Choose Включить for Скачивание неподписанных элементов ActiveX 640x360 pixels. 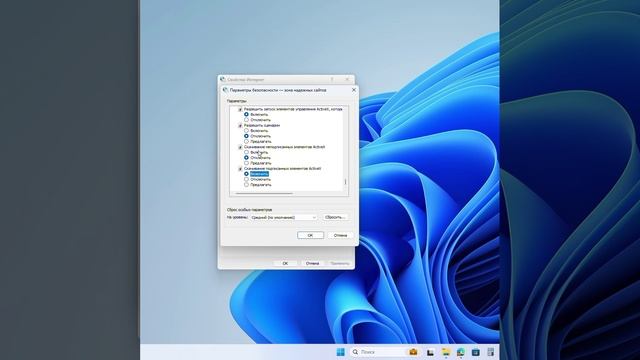pos(246,152)
